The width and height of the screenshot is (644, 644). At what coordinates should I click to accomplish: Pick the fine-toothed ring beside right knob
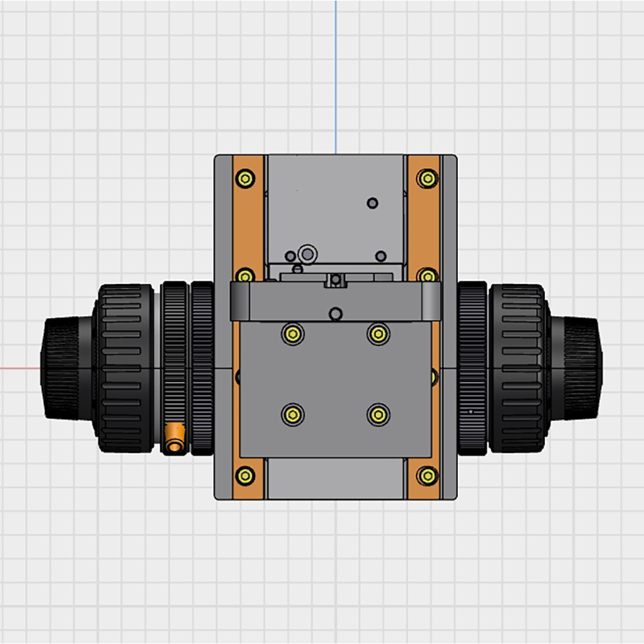(x=473, y=368)
